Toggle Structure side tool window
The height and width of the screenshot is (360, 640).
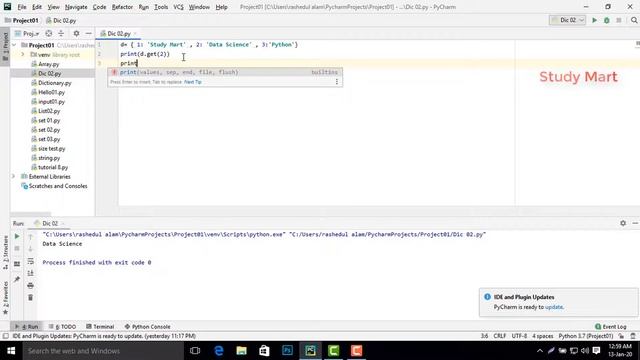[x=5, y=252]
